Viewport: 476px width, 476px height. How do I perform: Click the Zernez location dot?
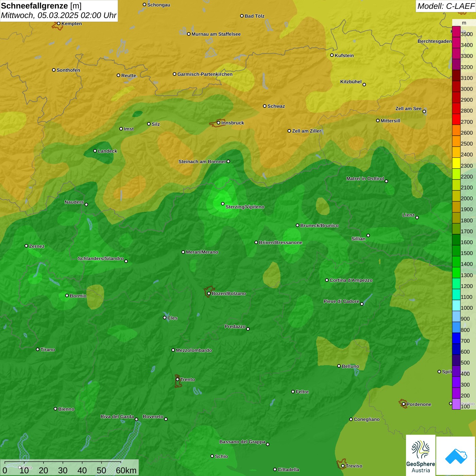(x=26, y=246)
